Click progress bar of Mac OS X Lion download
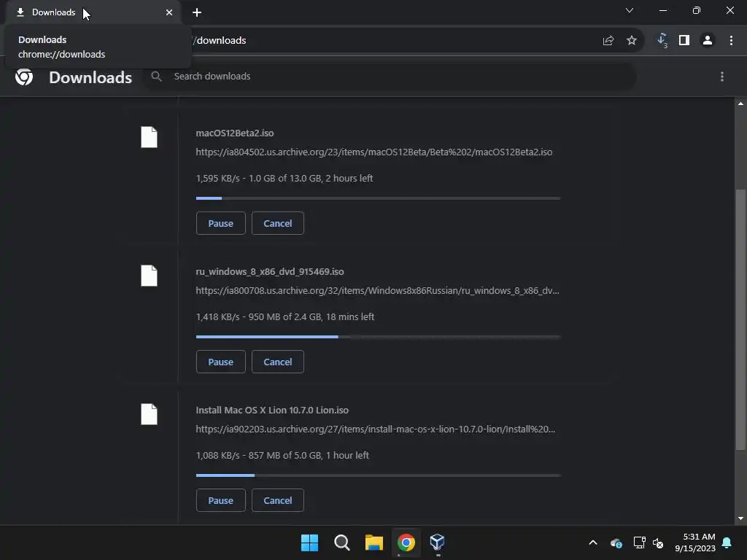The width and height of the screenshot is (747, 560). [379, 475]
